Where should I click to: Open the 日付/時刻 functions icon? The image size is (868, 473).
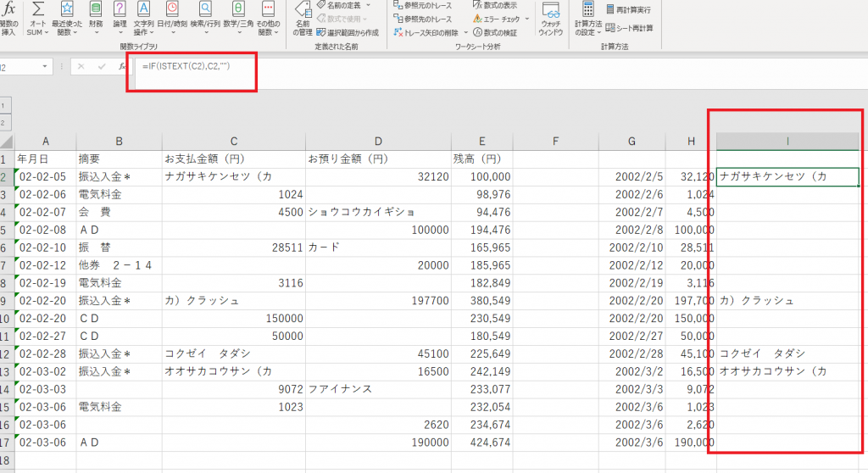174,10
